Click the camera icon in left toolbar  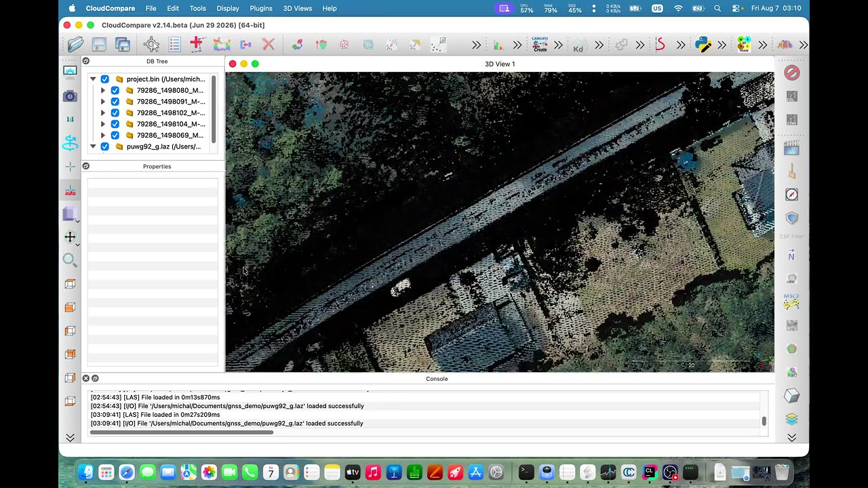pyautogui.click(x=70, y=96)
